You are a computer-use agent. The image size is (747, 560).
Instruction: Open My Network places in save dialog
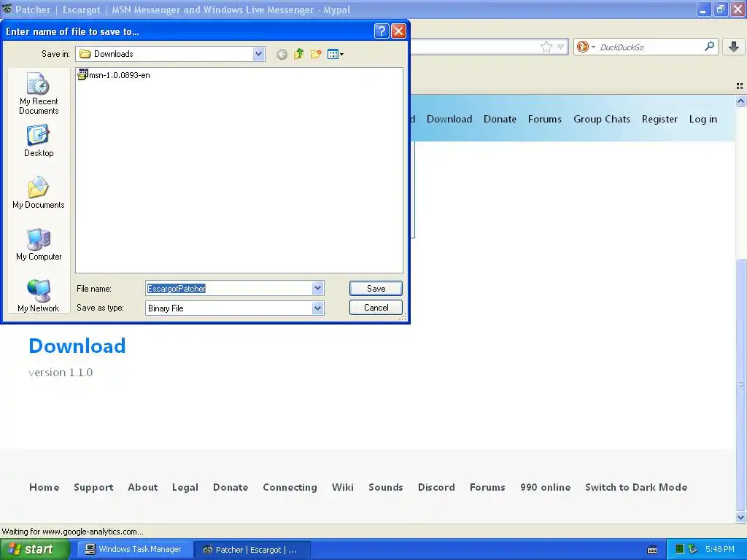[39, 296]
